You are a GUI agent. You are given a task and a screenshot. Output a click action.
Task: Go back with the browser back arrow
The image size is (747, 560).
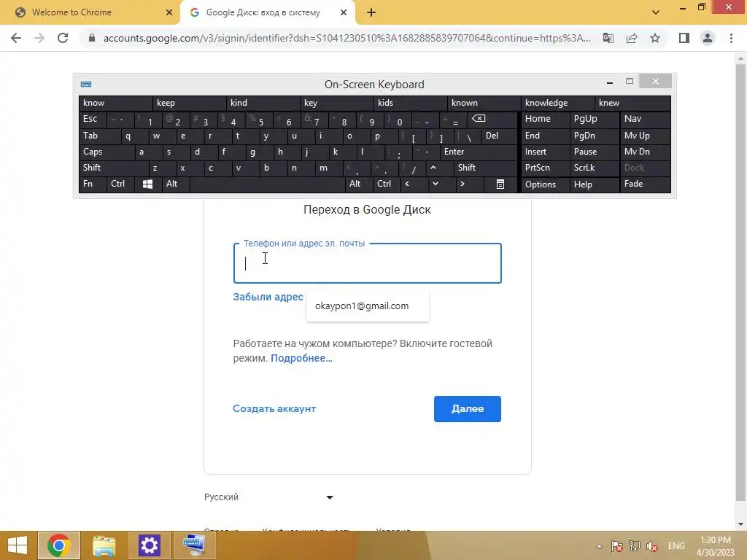click(16, 38)
